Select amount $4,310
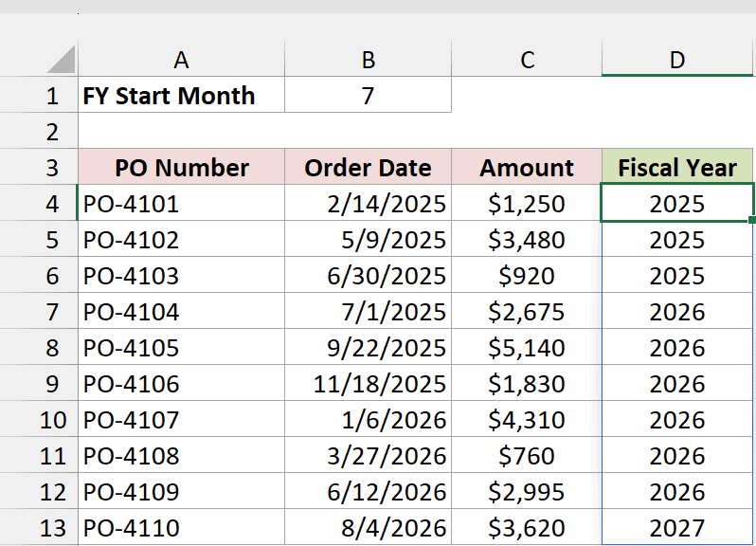 coord(527,419)
